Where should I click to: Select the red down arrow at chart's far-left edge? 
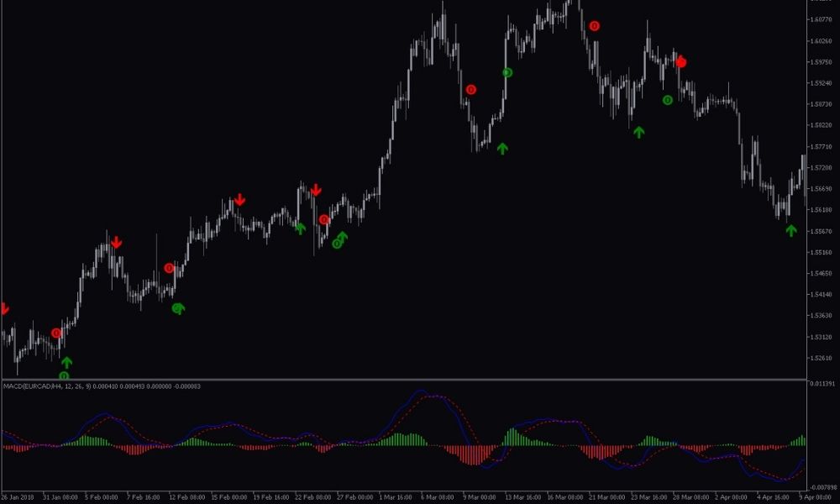[3, 309]
